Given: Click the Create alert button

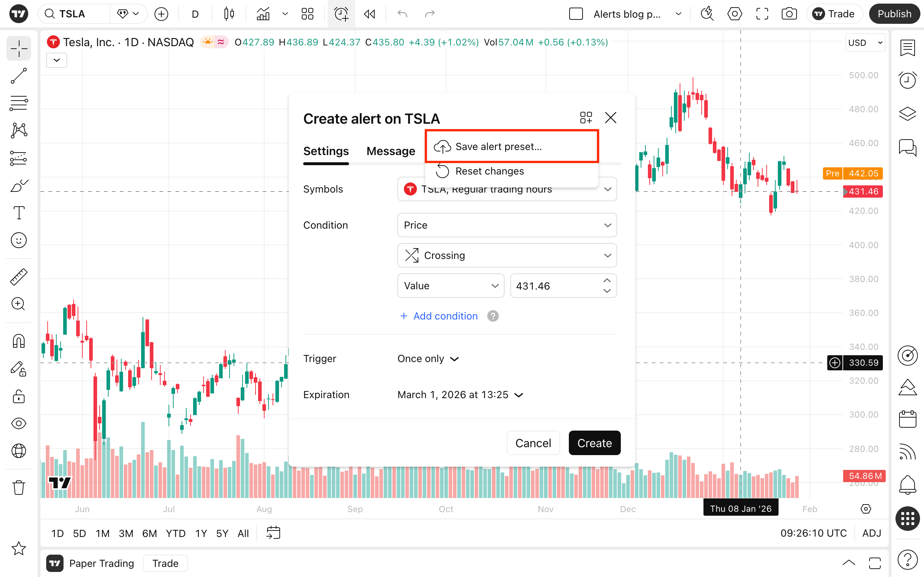Looking at the screenshot, I should (594, 443).
